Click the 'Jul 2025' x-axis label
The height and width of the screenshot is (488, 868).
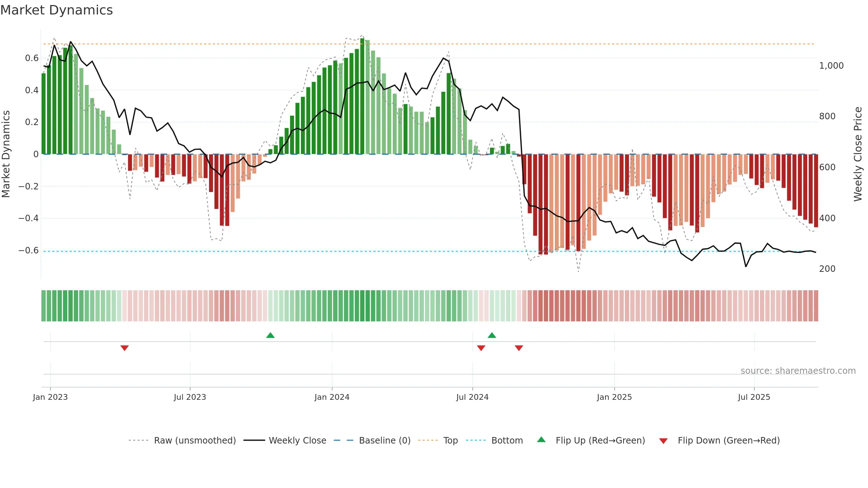tap(754, 397)
